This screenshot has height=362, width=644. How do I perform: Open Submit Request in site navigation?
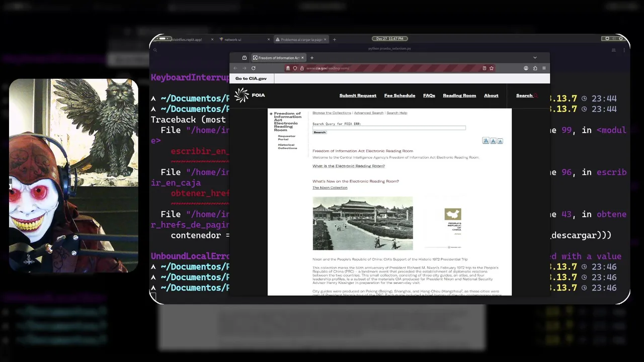(358, 96)
